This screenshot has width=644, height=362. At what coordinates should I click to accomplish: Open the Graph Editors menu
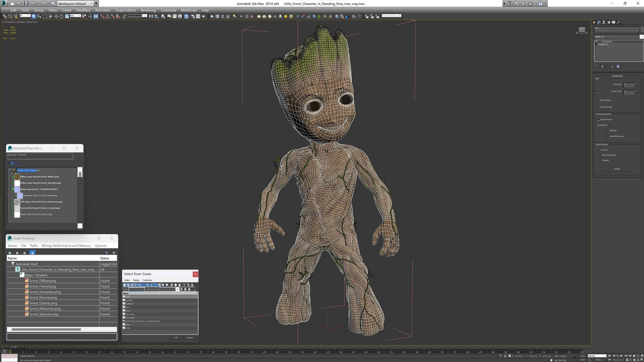[125, 10]
